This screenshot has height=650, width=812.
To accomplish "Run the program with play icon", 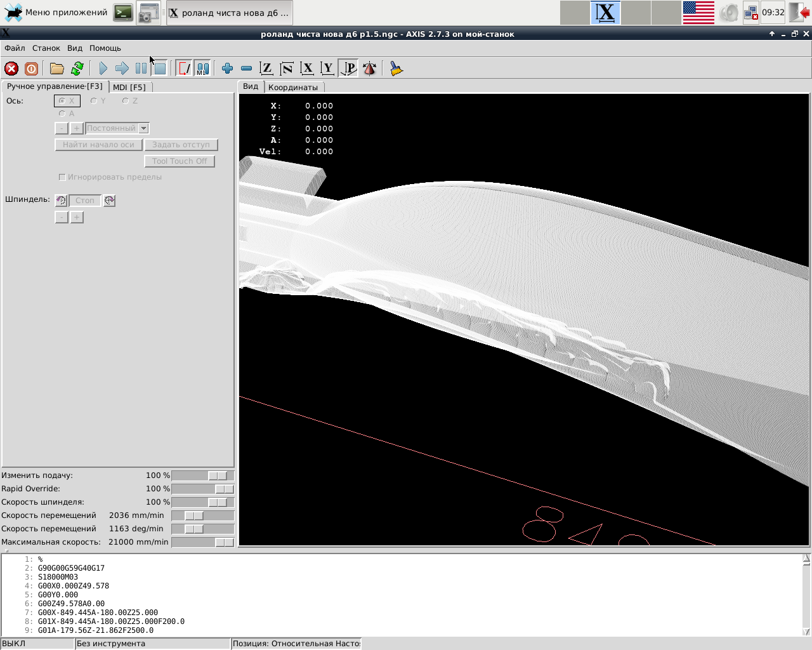I will (103, 69).
